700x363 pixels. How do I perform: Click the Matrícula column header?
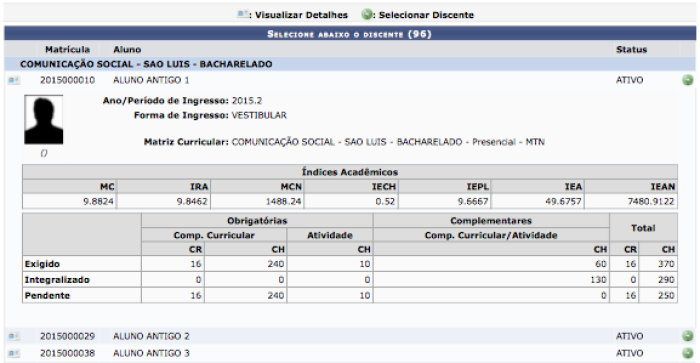[67, 50]
